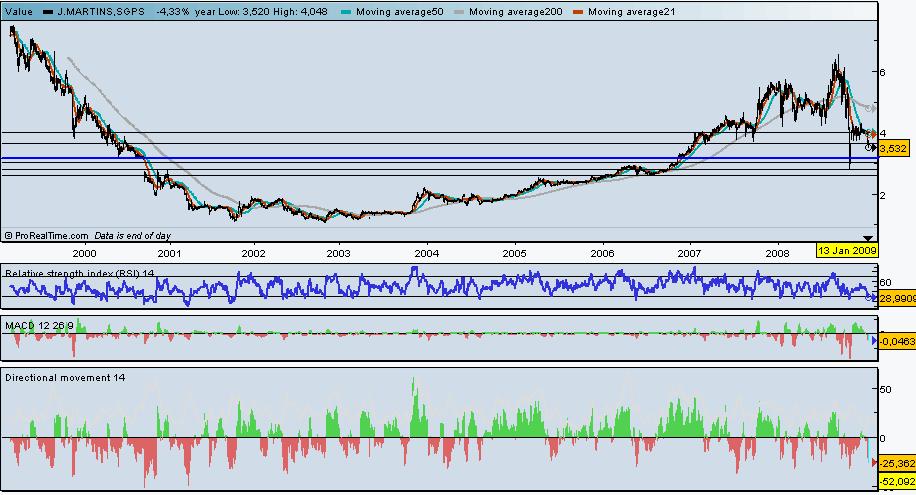Screen dimensions: 916x495
Task: Click the blue arrow marker beside MACD value
Action: coord(875,341)
